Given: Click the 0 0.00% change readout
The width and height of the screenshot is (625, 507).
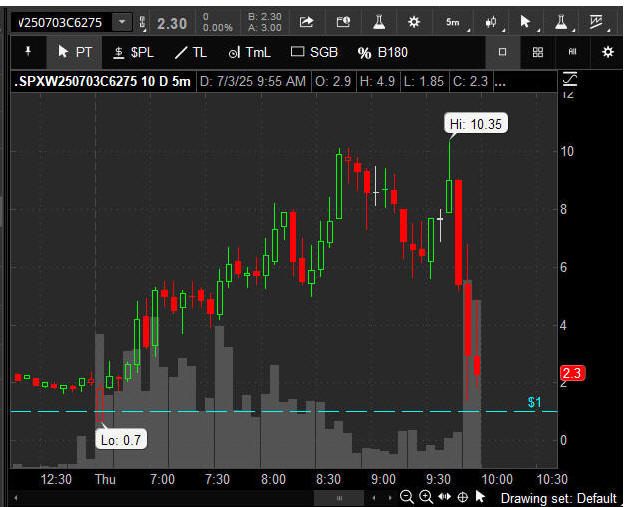Looking at the screenshot, I should (217, 22).
